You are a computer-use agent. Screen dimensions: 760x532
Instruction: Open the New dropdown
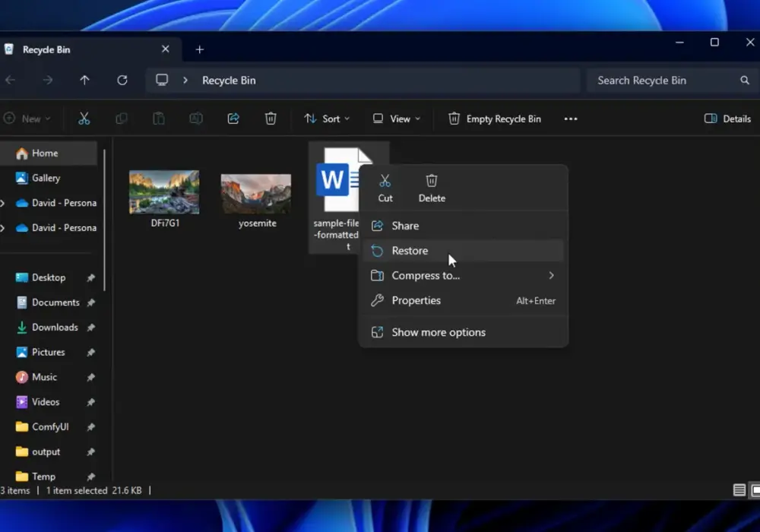click(27, 119)
